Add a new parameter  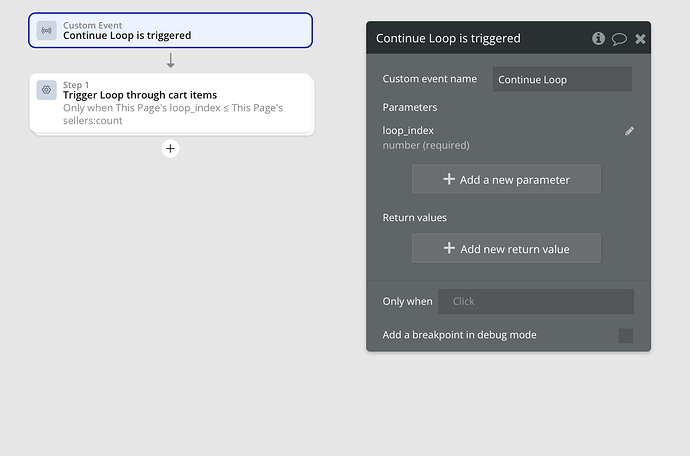coord(506,179)
